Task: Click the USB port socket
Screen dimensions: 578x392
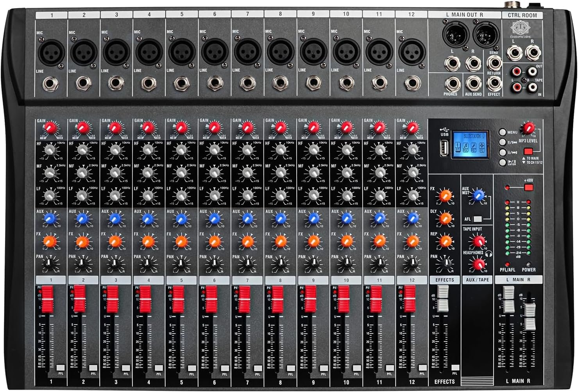Action: [444, 149]
